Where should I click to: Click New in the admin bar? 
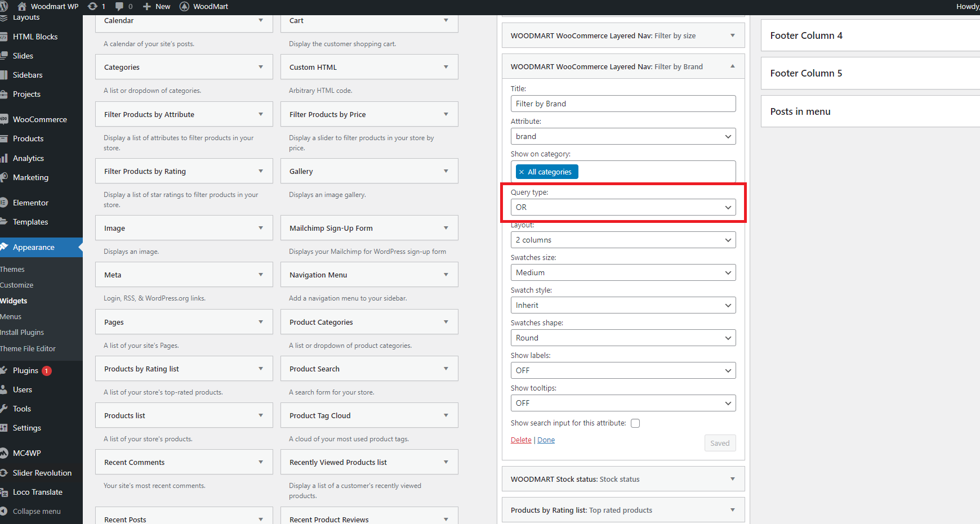157,6
